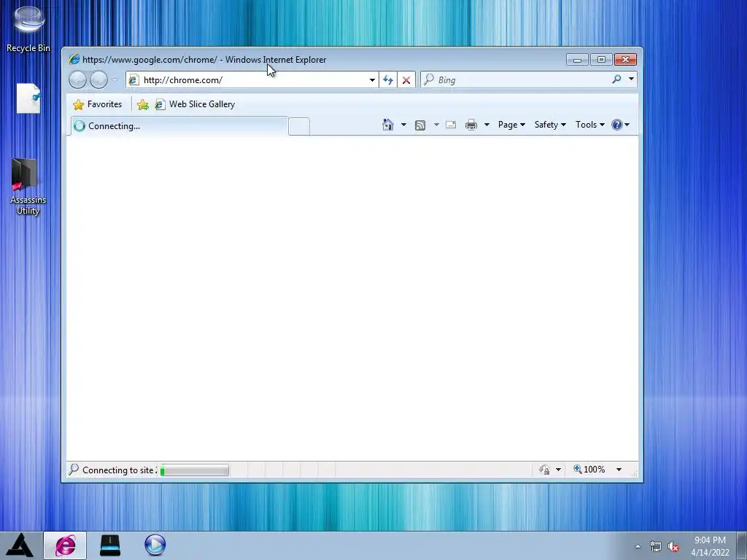Screen dimensions: 747x560
Task: Select the unnamed file icon on desktop
Action: pos(28,98)
